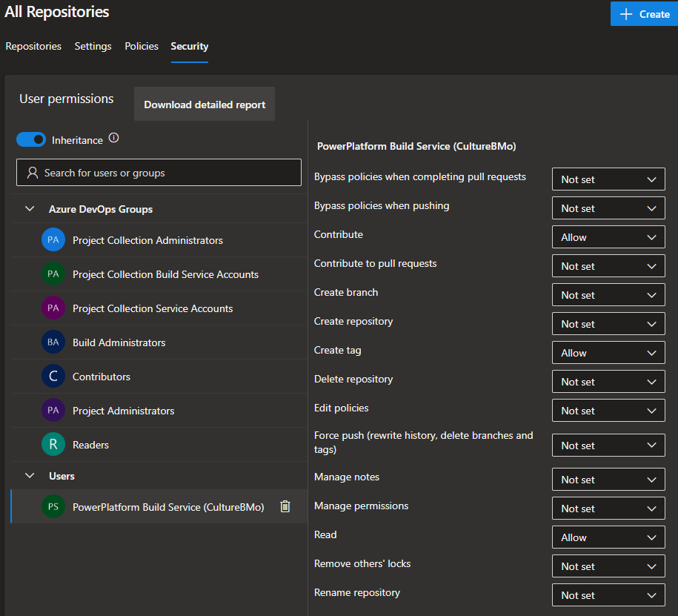This screenshot has height=616, width=678.
Task: Open the Delete repository permission dropdown
Action: (608, 382)
